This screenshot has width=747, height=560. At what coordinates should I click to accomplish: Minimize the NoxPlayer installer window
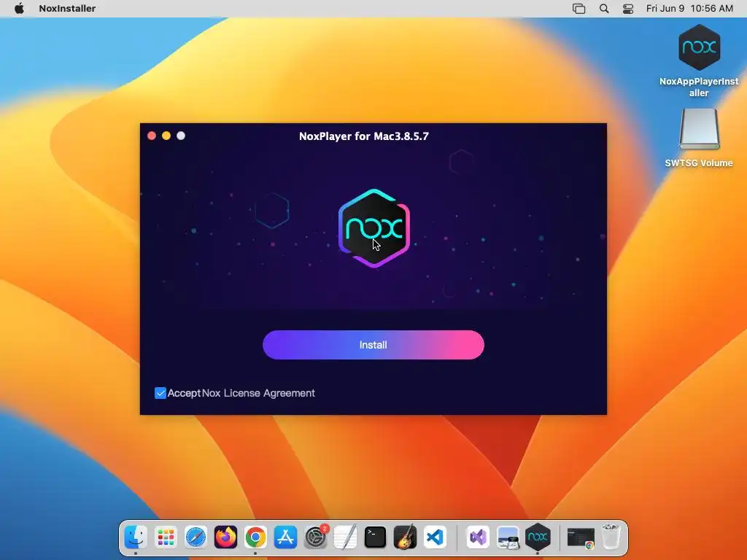[x=166, y=136]
